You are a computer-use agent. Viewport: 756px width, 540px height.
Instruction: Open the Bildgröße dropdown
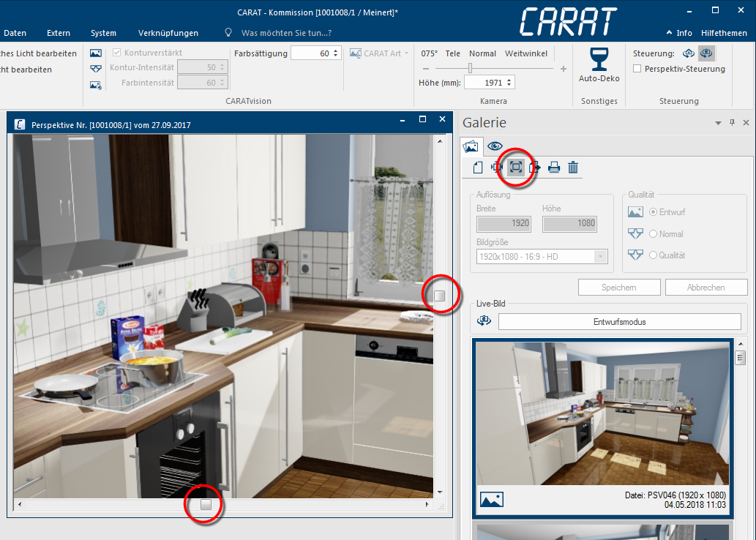pos(601,256)
